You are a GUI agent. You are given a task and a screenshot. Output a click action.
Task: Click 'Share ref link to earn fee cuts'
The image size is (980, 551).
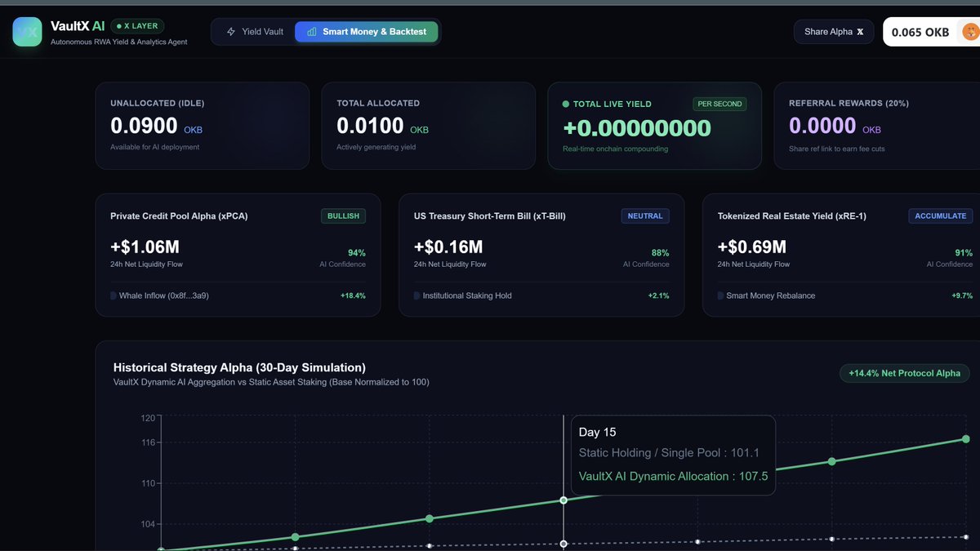tap(836, 149)
